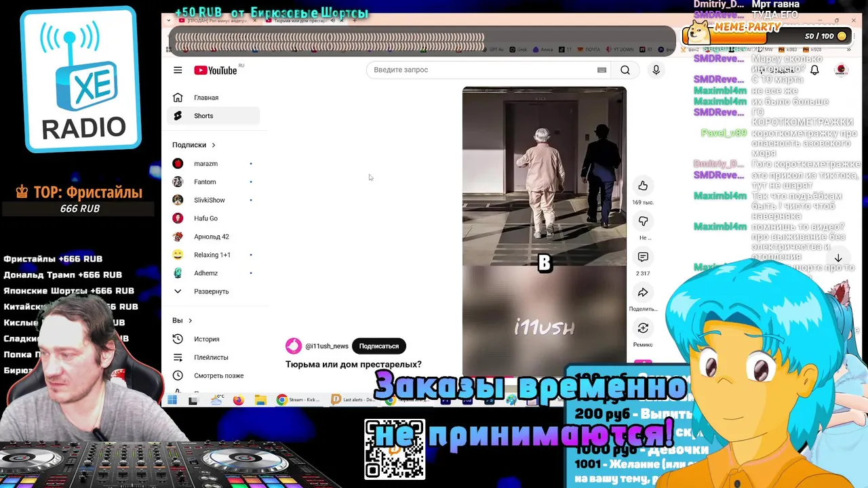Image resolution: width=868 pixels, height=488 pixels.
Task: Open Task View on taskbar
Action: [x=193, y=400]
